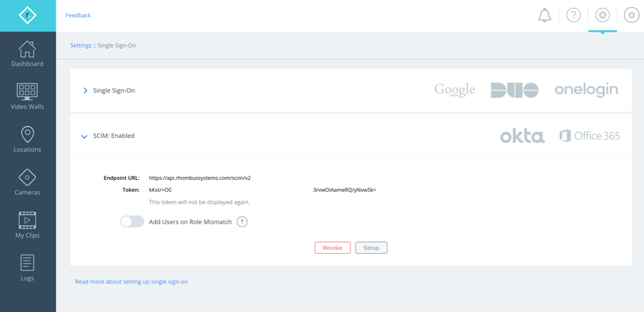Viewport: 644px width, 312px height.
Task: Click the Feedback link
Action: (x=78, y=16)
